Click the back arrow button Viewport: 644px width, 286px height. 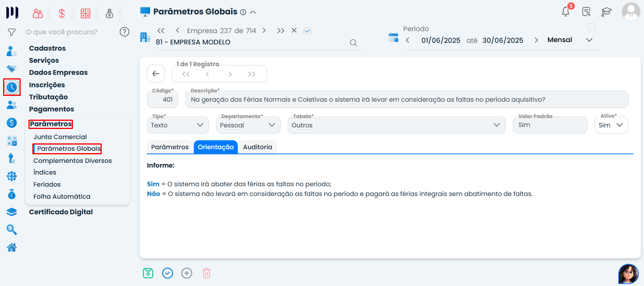point(156,74)
